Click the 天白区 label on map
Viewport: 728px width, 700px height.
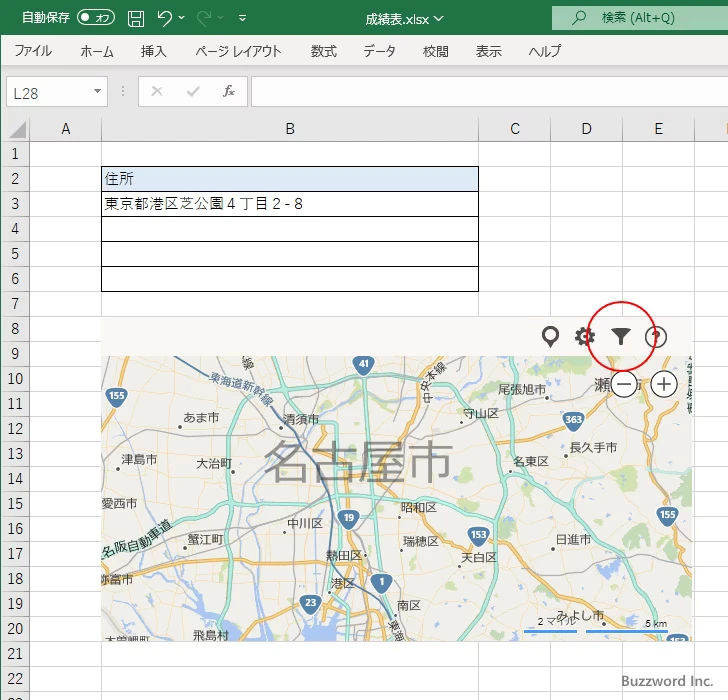(x=479, y=557)
